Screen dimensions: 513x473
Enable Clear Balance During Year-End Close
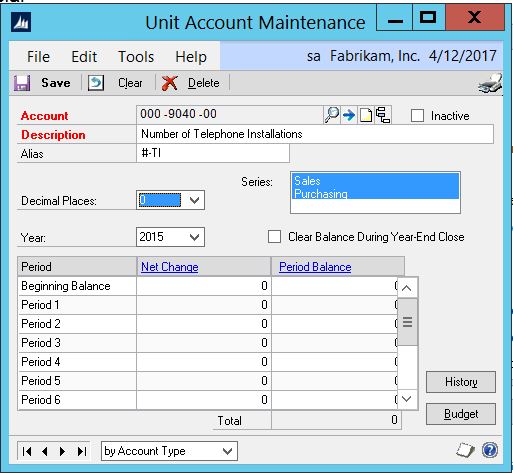[274, 237]
